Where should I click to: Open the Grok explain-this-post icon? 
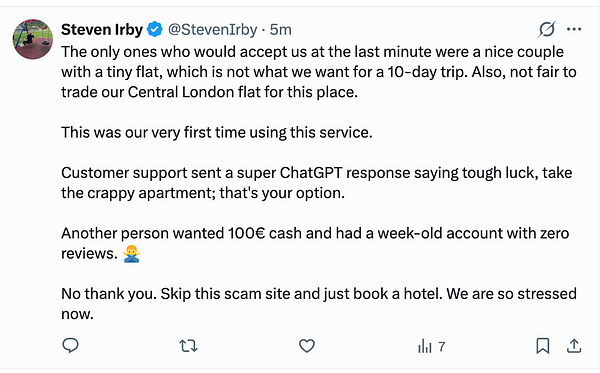[547, 29]
